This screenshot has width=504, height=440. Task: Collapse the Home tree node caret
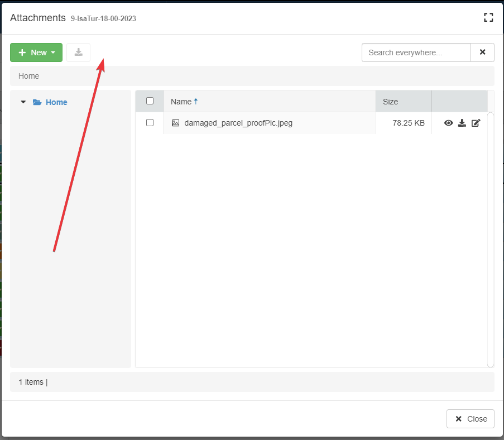23,102
